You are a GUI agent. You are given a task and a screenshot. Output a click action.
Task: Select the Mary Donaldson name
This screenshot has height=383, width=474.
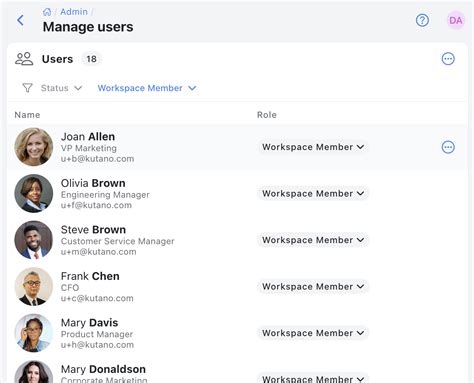pyautogui.click(x=103, y=369)
